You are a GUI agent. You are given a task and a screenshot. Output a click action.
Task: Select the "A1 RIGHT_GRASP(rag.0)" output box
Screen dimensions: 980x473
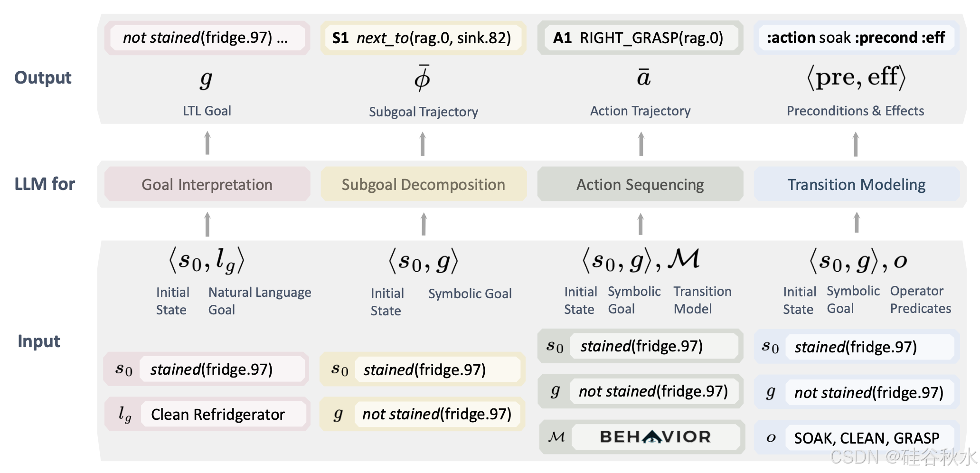638,38
